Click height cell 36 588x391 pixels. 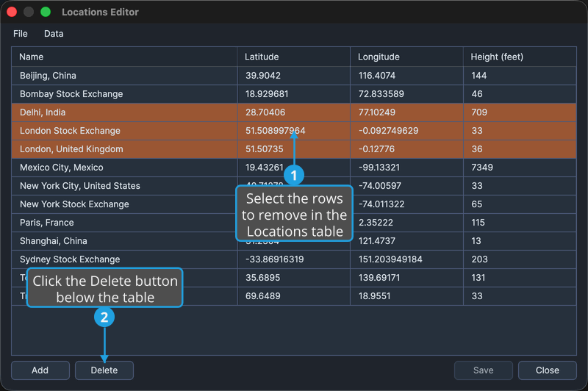tap(520, 148)
